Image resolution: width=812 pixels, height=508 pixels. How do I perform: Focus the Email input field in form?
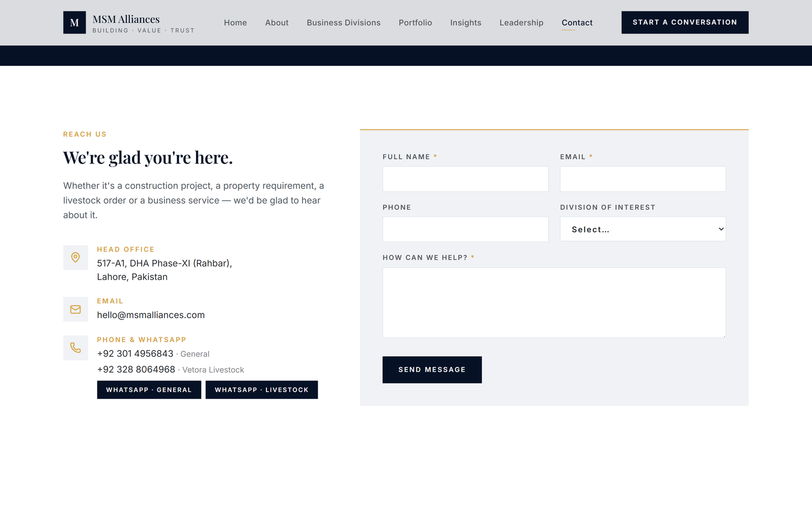click(x=642, y=179)
